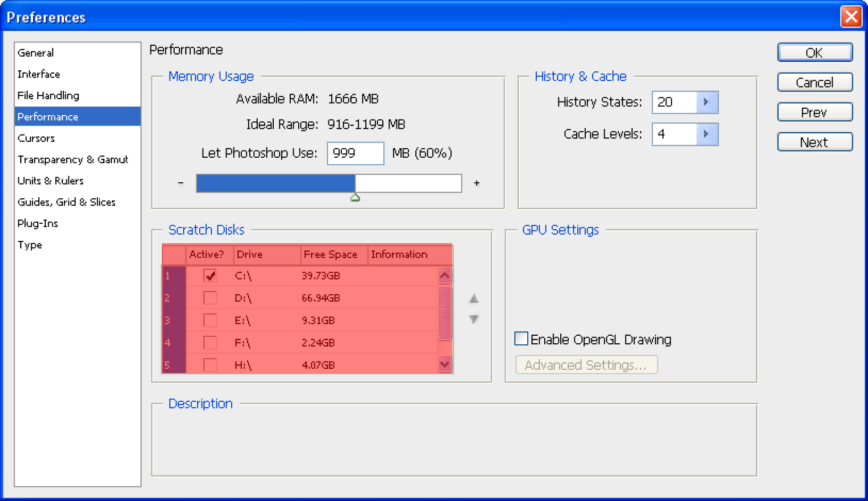Click the Cache Levels value field
The image size is (868, 501).
[674, 134]
